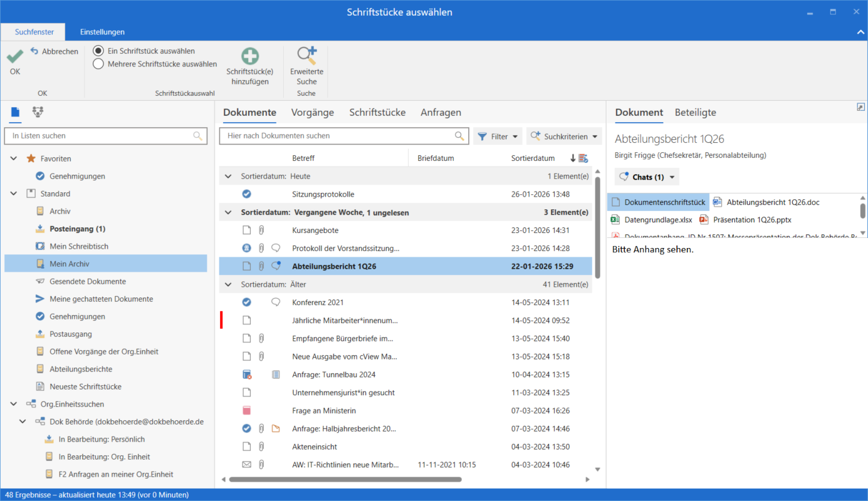Open the Anfragen tab

(x=441, y=113)
